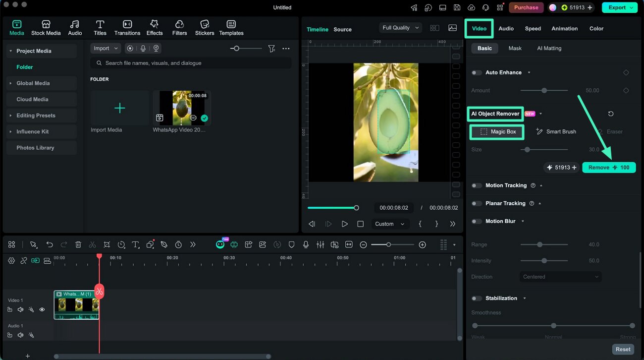Select the AI Matting sub-tab

click(x=549, y=48)
